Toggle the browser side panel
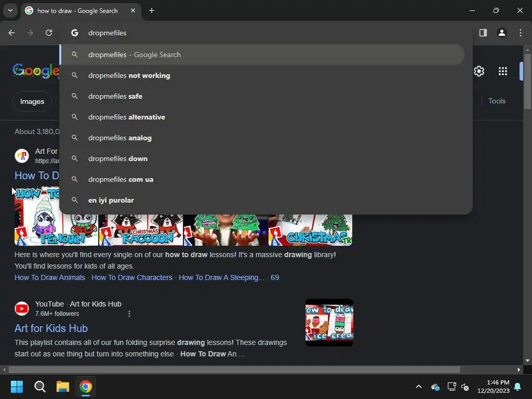Screen dimensions: 532x399 point(483,33)
